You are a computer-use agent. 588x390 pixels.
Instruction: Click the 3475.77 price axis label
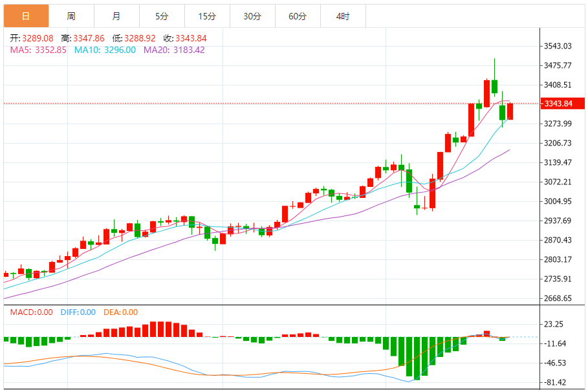558,65
